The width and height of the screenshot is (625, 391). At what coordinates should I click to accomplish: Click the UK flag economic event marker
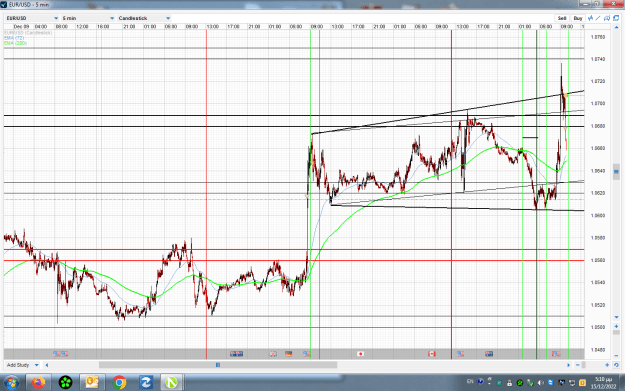pos(273,354)
